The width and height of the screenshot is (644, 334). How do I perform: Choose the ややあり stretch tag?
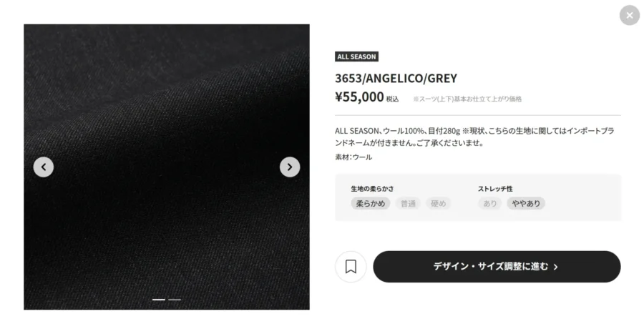coord(526,204)
